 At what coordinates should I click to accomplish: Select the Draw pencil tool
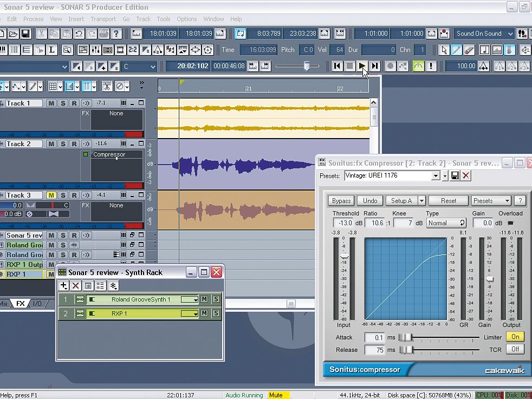(x=456, y=50)
